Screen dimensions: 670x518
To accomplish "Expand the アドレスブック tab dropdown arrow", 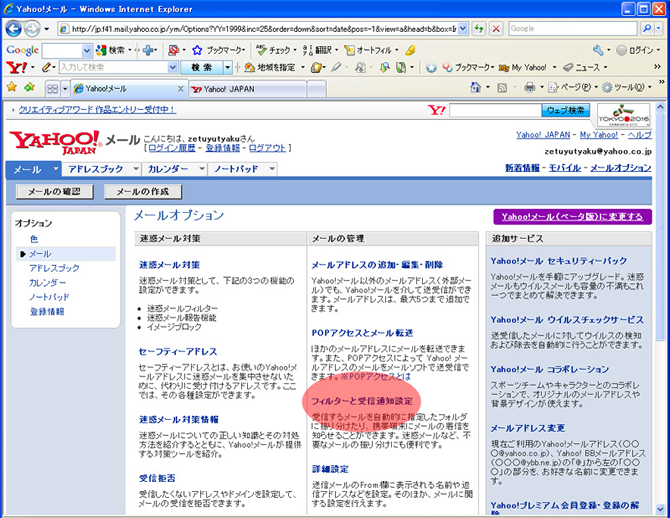I will click(x=136, y=169).
